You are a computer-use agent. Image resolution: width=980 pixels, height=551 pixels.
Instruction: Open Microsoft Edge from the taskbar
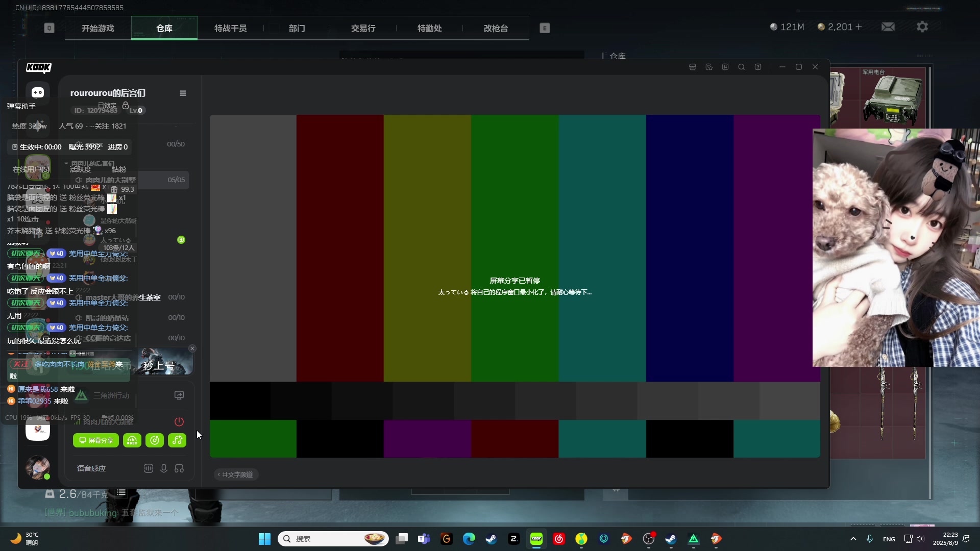pyautogui.click(x=469, y=539)
